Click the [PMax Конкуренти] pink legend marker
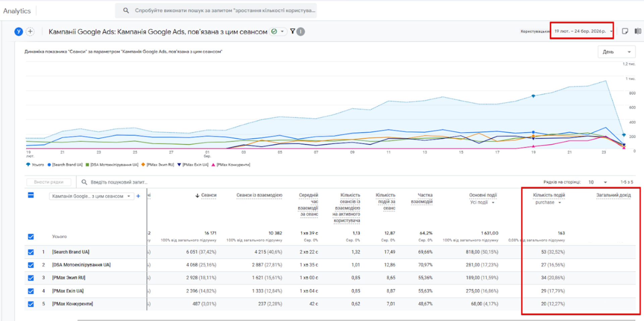Viewport: 644px width, 321px height. pos(213,165)
